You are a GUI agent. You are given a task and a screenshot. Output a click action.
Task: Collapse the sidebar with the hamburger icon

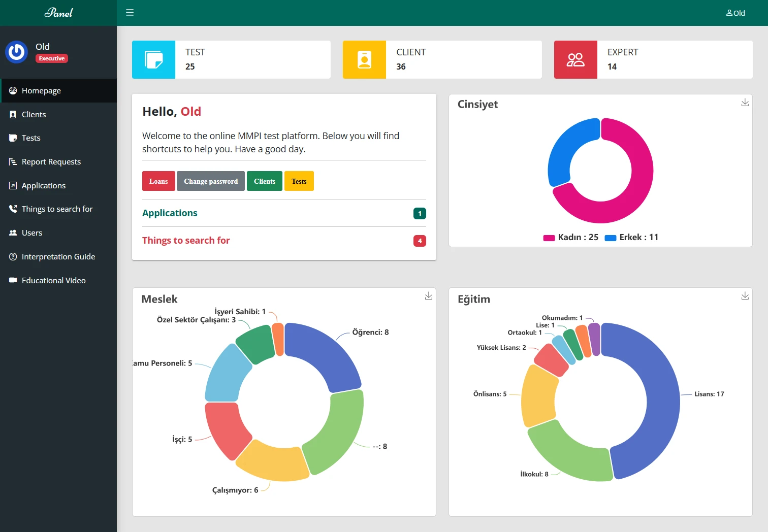pos(130,12)
